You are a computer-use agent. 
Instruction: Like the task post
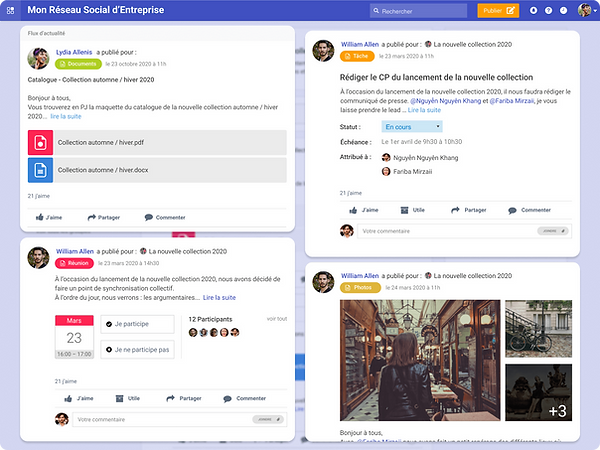click(364, 210)
